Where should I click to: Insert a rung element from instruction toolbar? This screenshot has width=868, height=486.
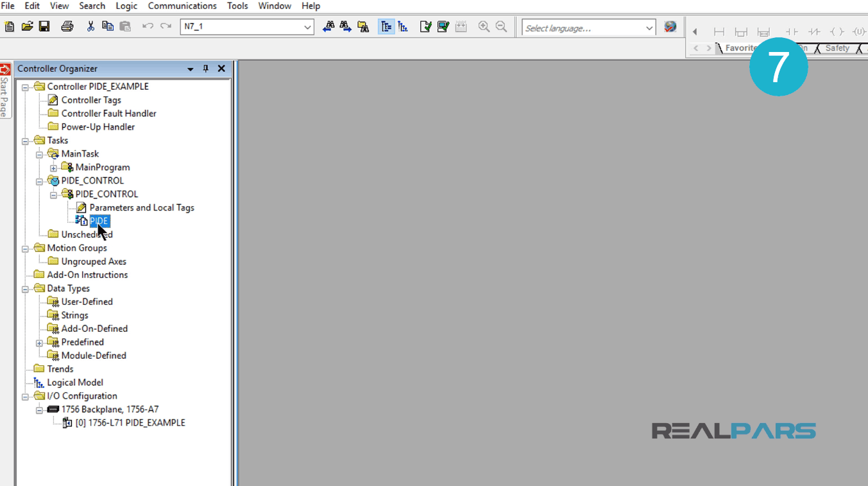(x=719, y=31)
